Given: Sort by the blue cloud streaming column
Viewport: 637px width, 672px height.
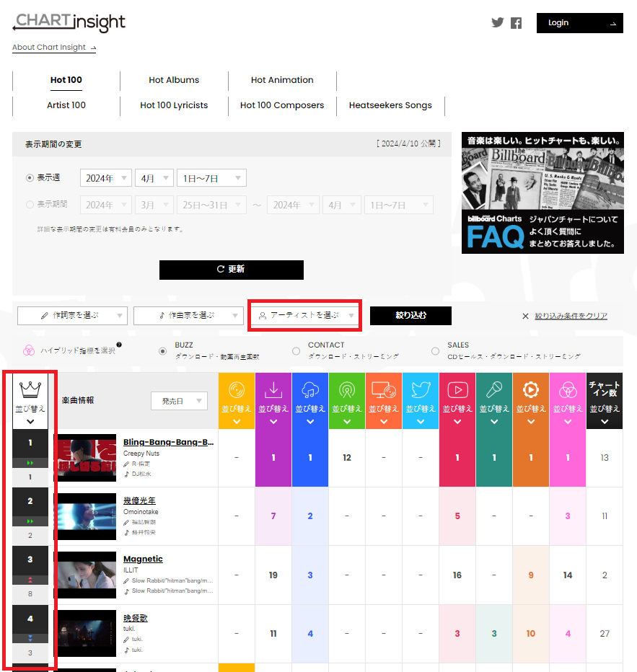Looking at the screenshot, I should point(310,401).
